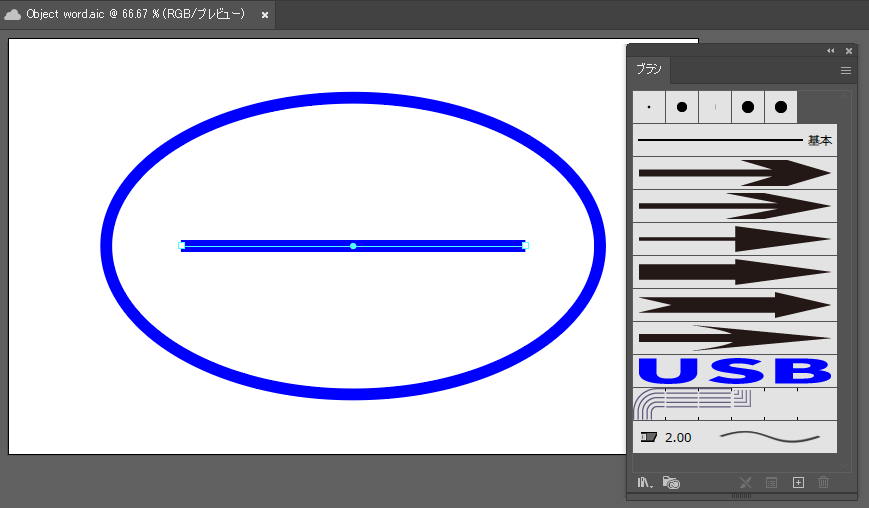Click the Remove Brush Stroke icon

point(745,483)
